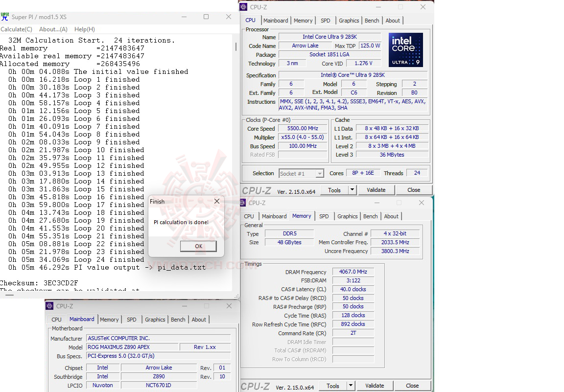564x392 pixels.
Task: Switch to the Graphics tab
Action: pyautogui.click(x=349, y=21)
